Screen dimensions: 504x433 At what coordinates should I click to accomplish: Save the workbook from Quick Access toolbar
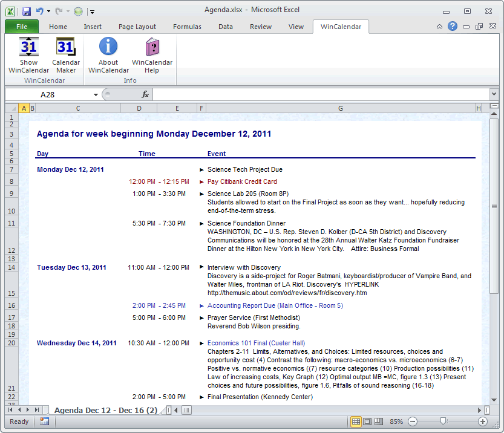[26, 11]
